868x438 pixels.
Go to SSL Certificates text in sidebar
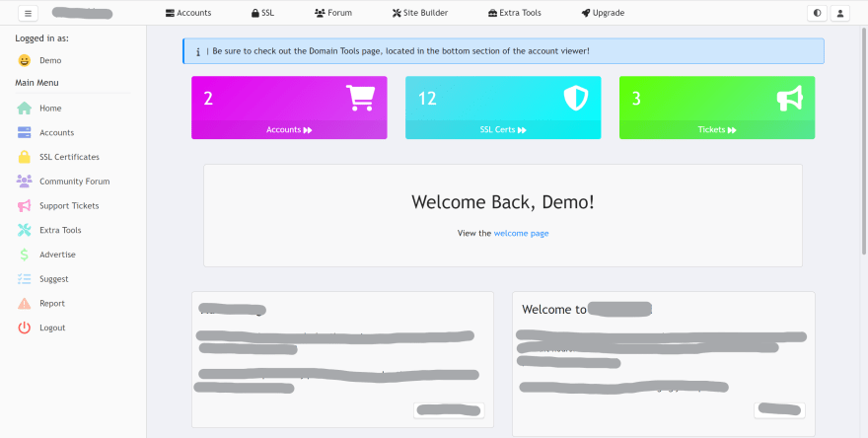pyautogui.click(x=69, y=157)
